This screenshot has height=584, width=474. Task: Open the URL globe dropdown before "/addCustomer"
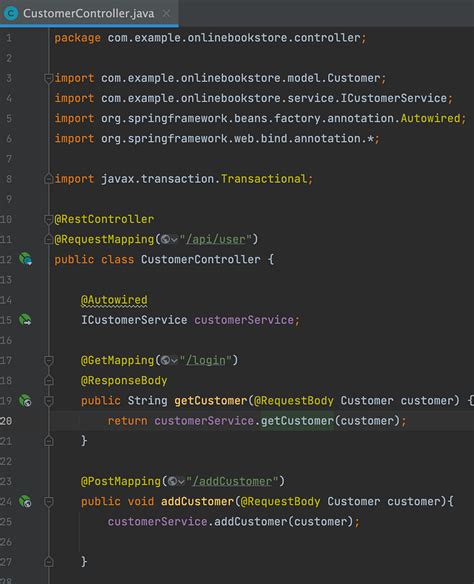coord(176,481)
